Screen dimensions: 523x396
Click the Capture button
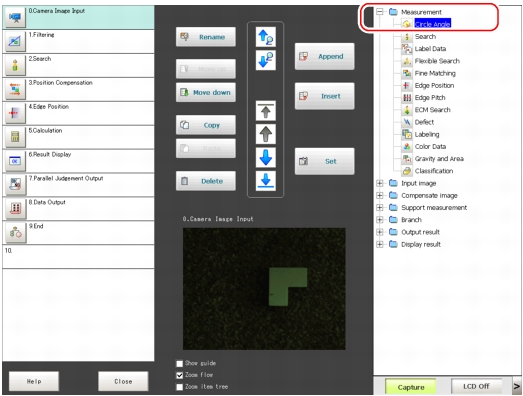point(411,387)
